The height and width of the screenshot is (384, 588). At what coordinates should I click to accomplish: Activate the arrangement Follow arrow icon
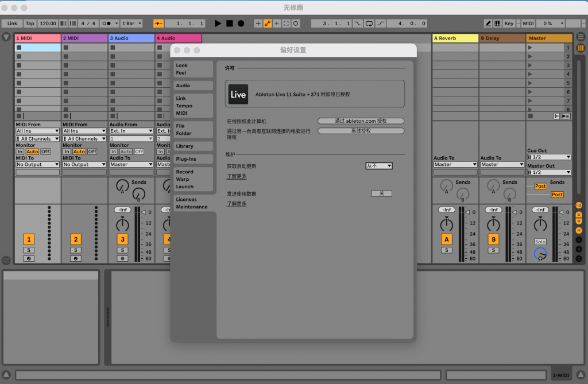click(x=277, y=24)
